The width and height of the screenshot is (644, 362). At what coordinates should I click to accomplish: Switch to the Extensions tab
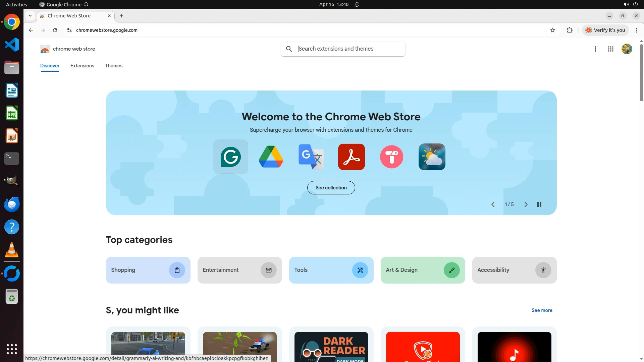coord(82,66)
